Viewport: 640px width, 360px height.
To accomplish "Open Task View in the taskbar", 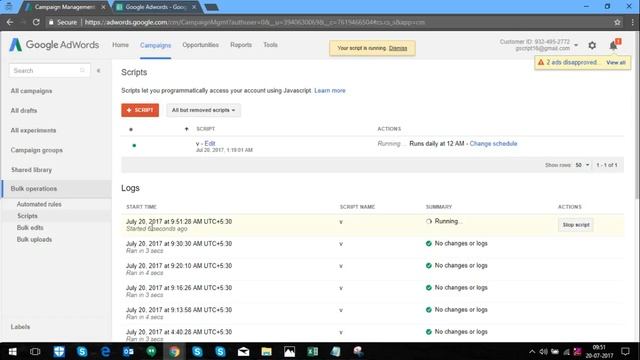I will 35,351.
